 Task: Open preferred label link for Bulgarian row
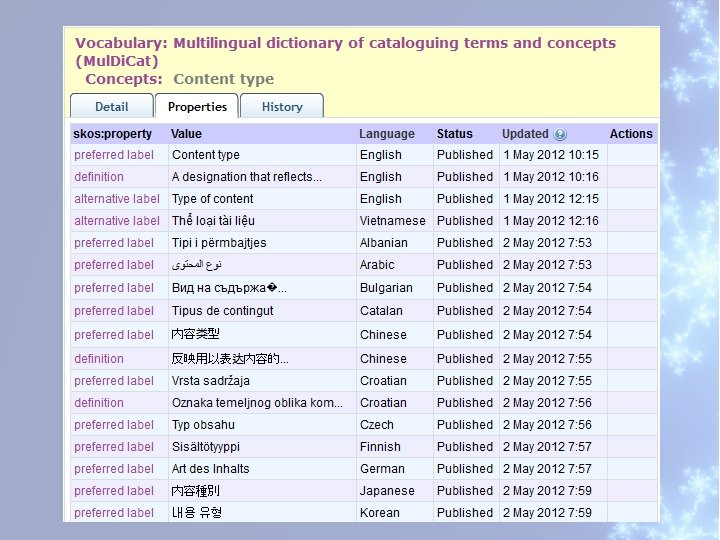coord(114,288)
